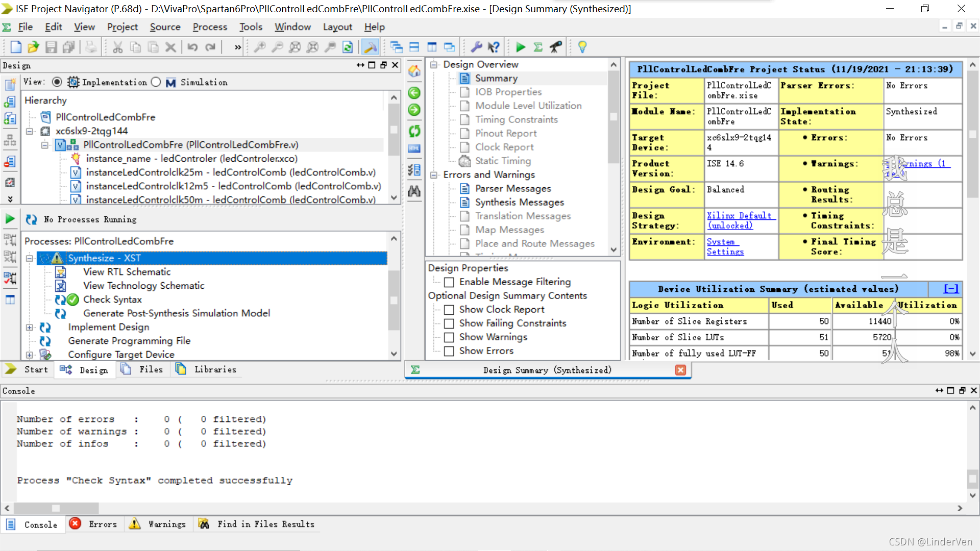
Task: Click the Zoom In magnifier icon
Action: 260,47
